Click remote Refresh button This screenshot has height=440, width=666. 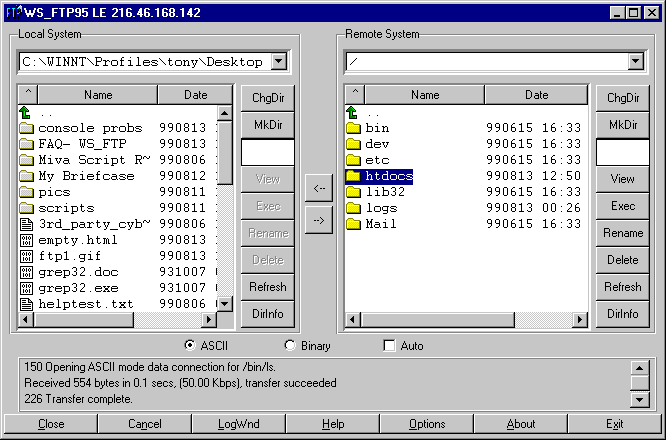[623, 287]
